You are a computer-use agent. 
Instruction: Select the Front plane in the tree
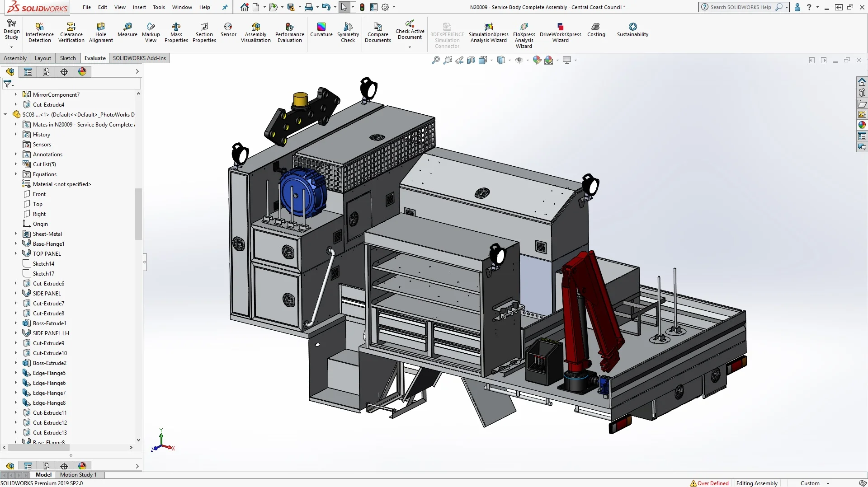[39, 194]
